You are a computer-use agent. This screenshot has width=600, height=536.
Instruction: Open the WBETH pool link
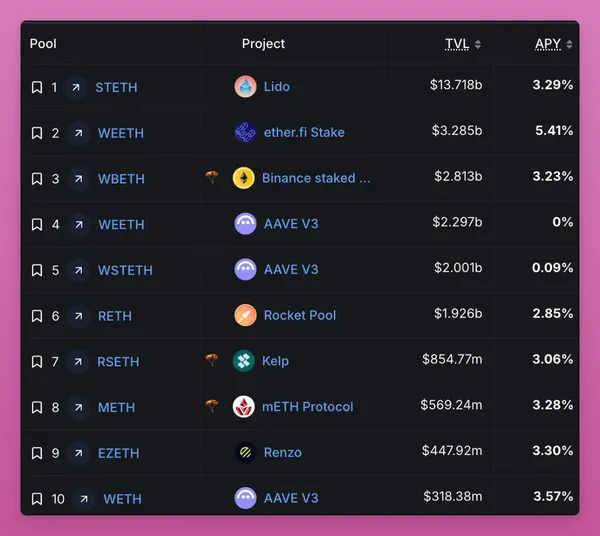121,179
